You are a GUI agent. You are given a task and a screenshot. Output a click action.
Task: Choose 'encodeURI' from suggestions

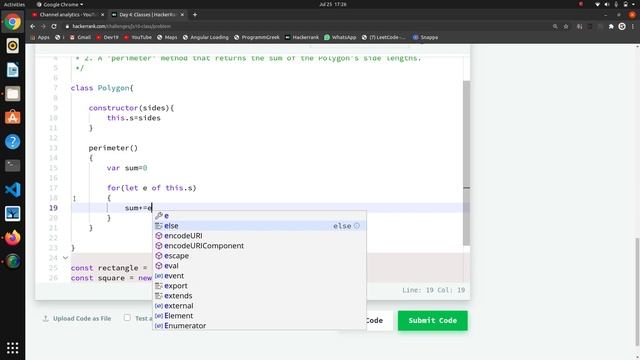pyautogui.click(x=259, y=236)
